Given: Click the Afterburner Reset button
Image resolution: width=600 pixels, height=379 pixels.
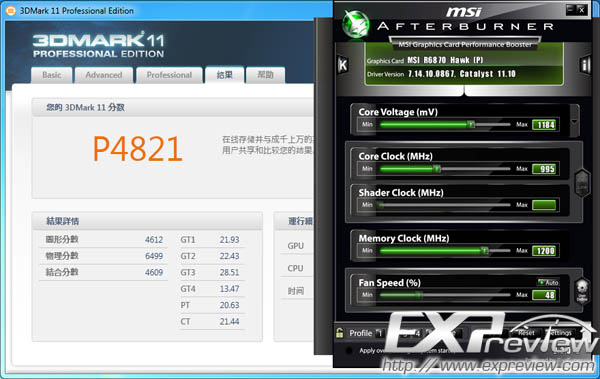Looking at the screenshot, I should click(526, 333).
